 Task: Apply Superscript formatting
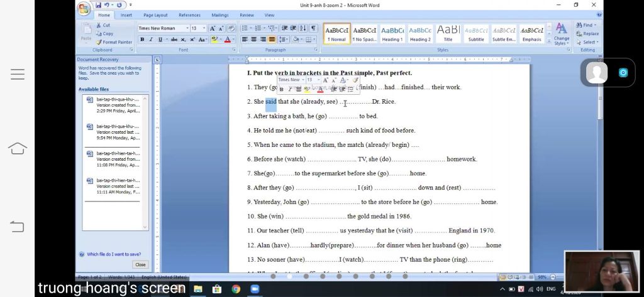point(192,40)
